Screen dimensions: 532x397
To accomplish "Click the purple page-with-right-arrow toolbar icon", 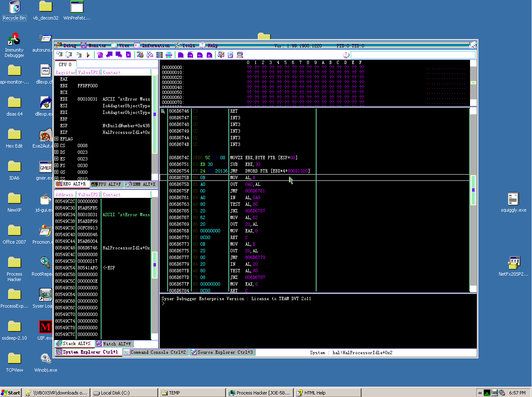I will click(x=190, y=55).
